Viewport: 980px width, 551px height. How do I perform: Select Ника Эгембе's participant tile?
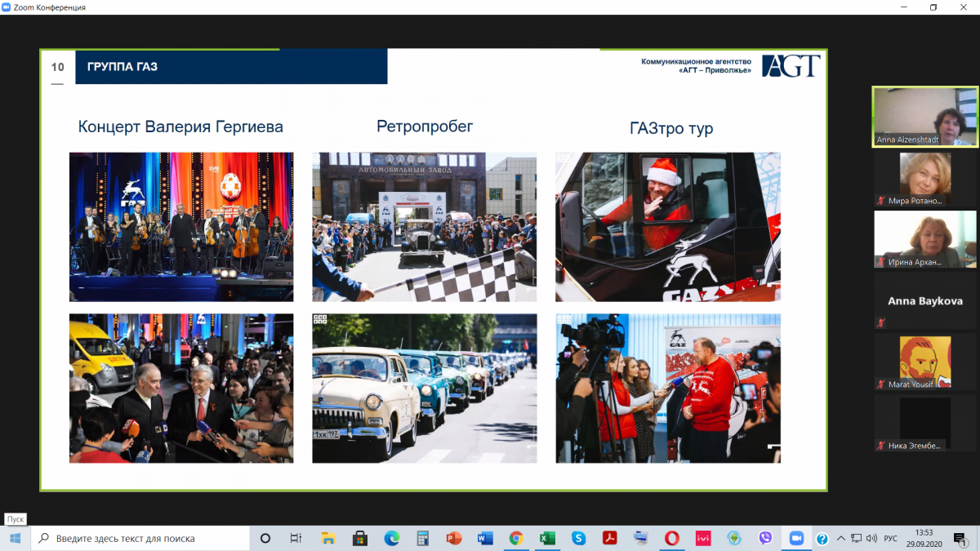[926, 423]
